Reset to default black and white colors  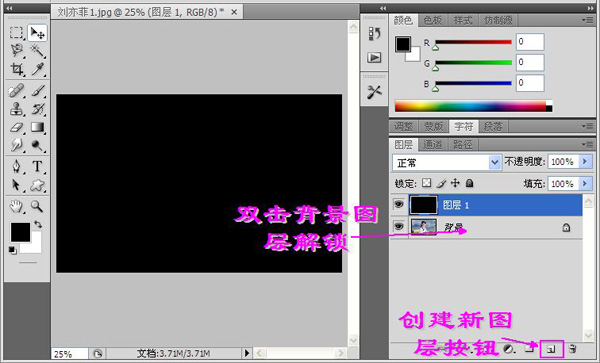(12, 250)
